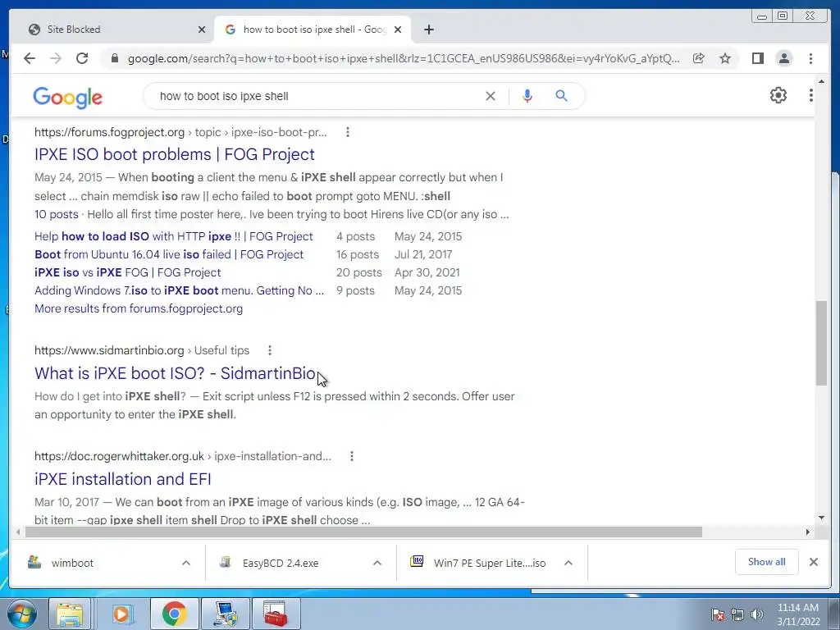The width and height of the screenshot is (840, 630).
Task: Open Google options dots beside settings gear
Action: (811, 95)
